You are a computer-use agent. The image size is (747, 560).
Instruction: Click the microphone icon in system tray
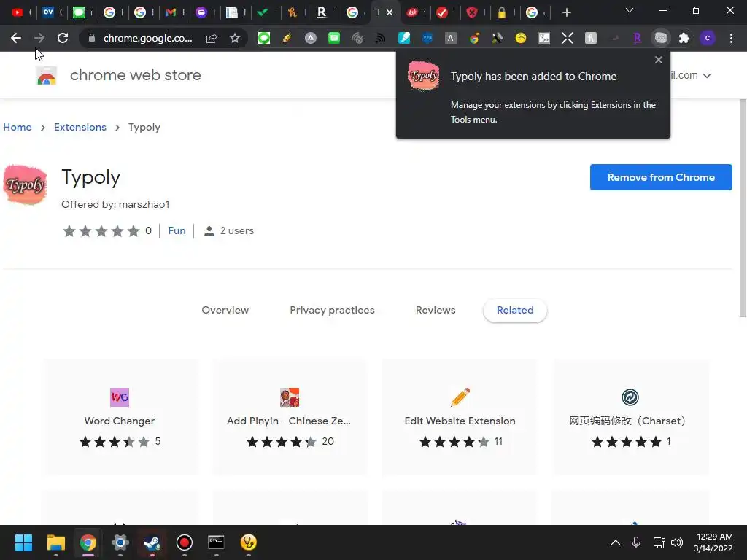(x=636, y=542)
